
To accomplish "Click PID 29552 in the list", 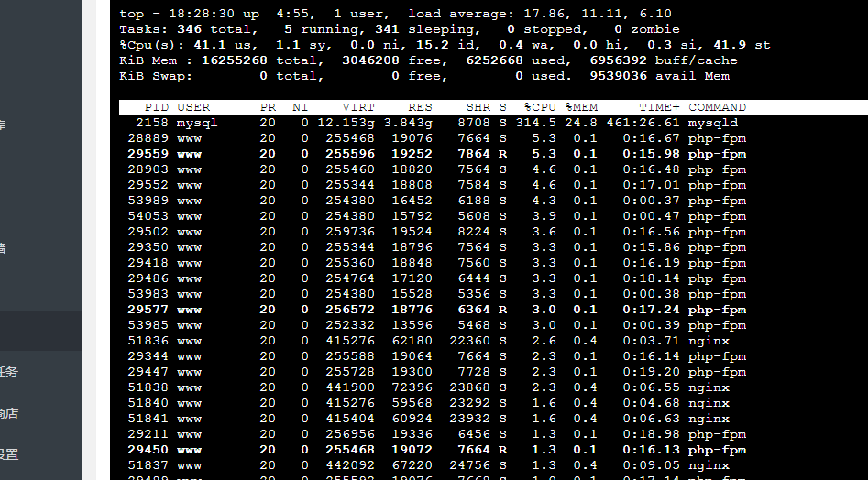I will (x=148, y=185).
